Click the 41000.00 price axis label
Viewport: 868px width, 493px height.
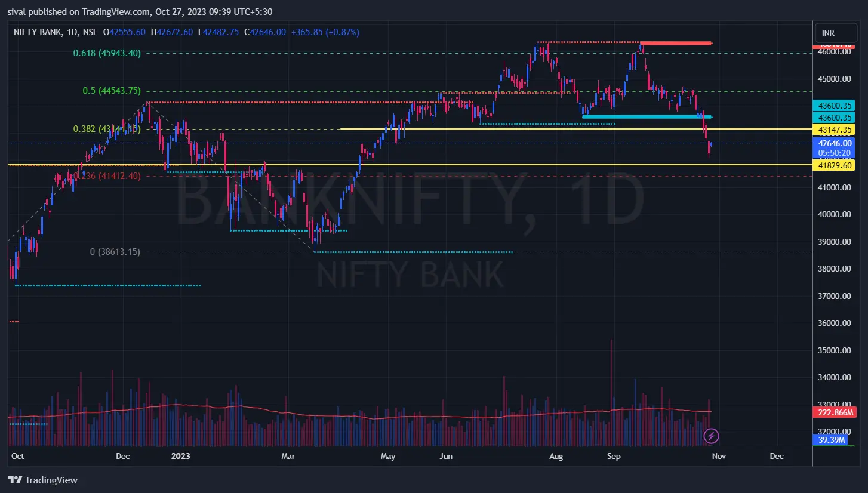pos(835,187)
